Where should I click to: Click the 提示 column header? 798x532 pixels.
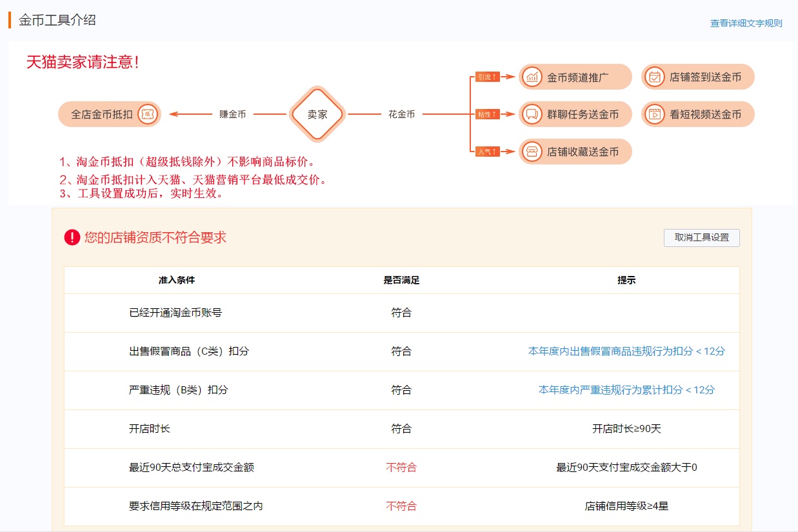click(x=626, y=281)
